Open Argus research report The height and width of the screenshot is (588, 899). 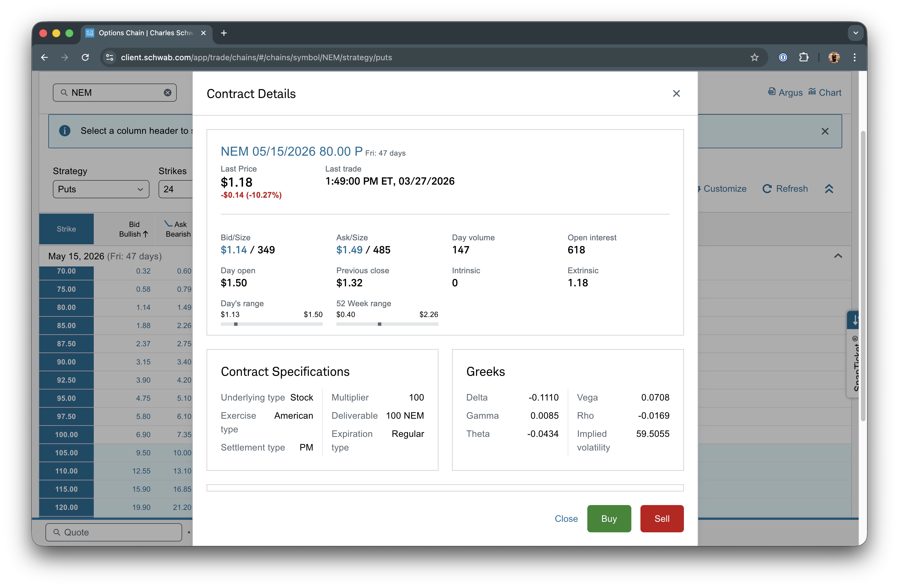(785, 93)
